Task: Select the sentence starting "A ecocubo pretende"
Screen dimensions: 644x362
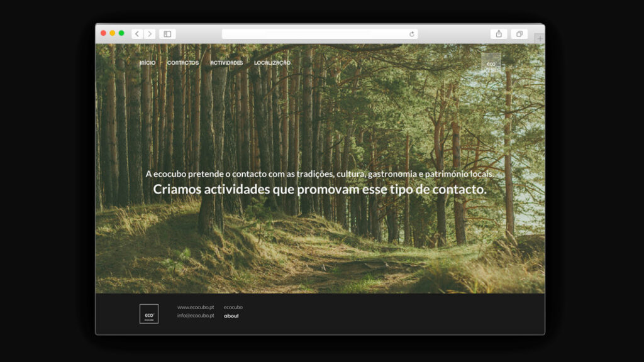Action: (319, 174)
